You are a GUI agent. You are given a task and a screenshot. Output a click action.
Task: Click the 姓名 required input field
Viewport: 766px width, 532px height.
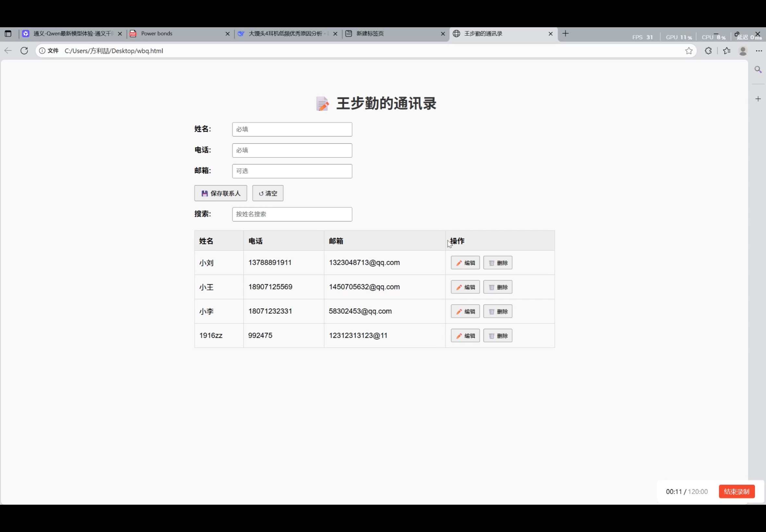point(291,129)
